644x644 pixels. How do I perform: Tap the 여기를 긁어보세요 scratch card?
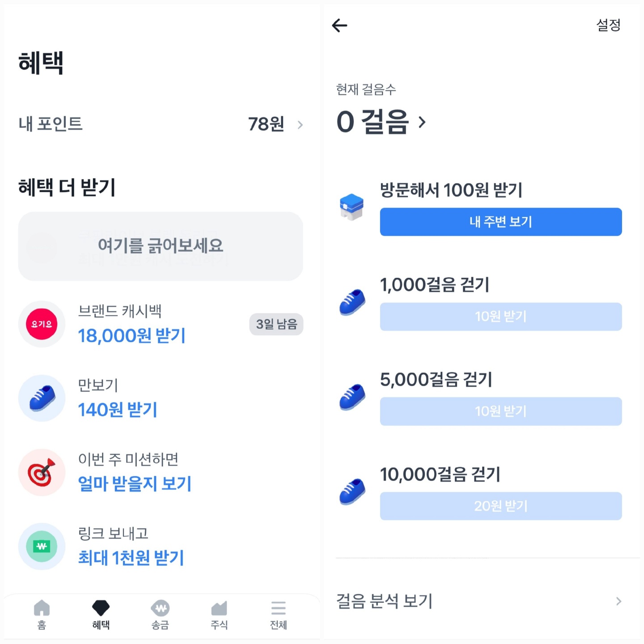pos(161,246)
